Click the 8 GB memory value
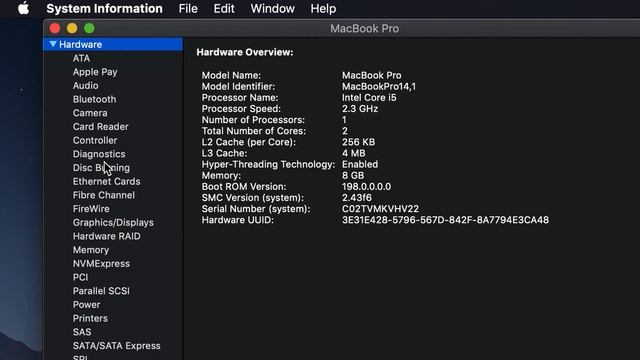 click(353, 176)
